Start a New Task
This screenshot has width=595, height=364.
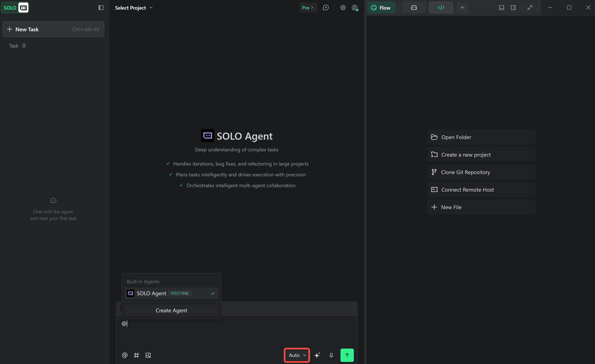click(x=53, y=29)
